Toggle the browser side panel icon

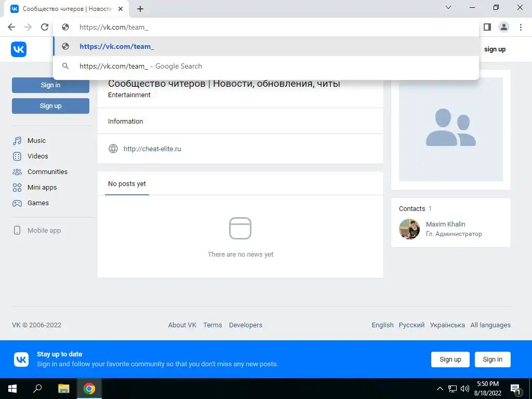click(x=487, y=27)
